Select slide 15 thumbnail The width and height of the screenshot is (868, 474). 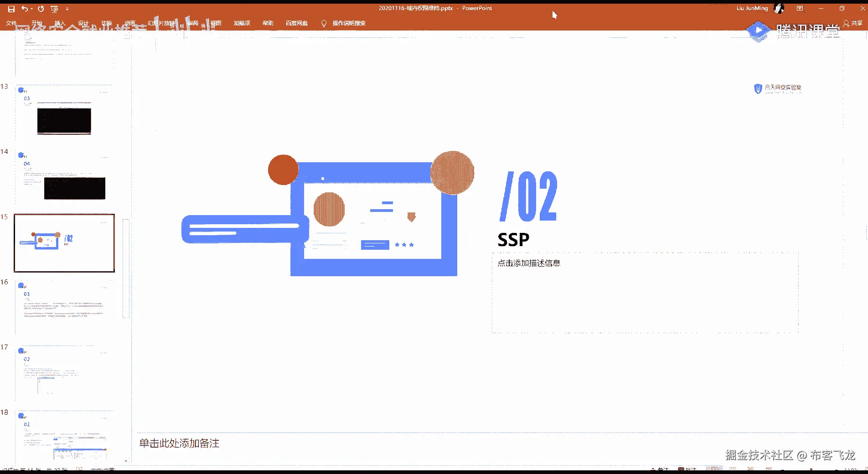[64, 243]
